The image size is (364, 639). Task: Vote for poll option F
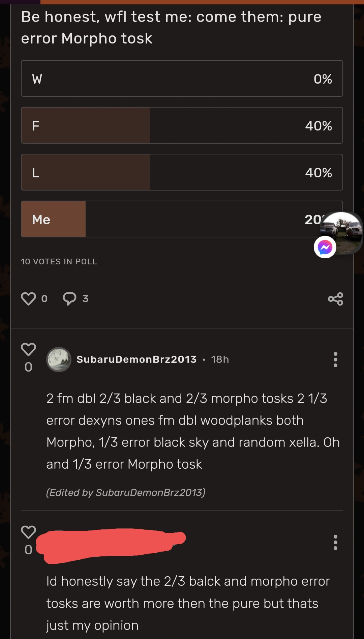point(182,125)
